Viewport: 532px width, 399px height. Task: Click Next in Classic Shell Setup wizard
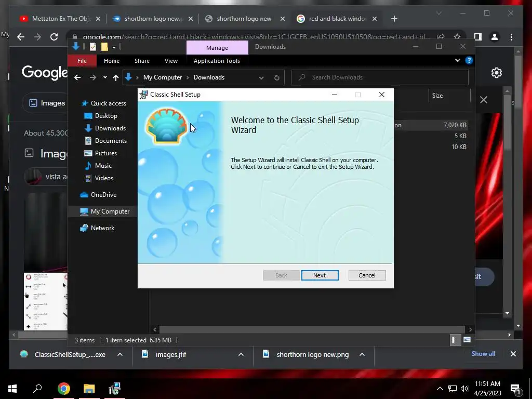[x=320, y=275]
